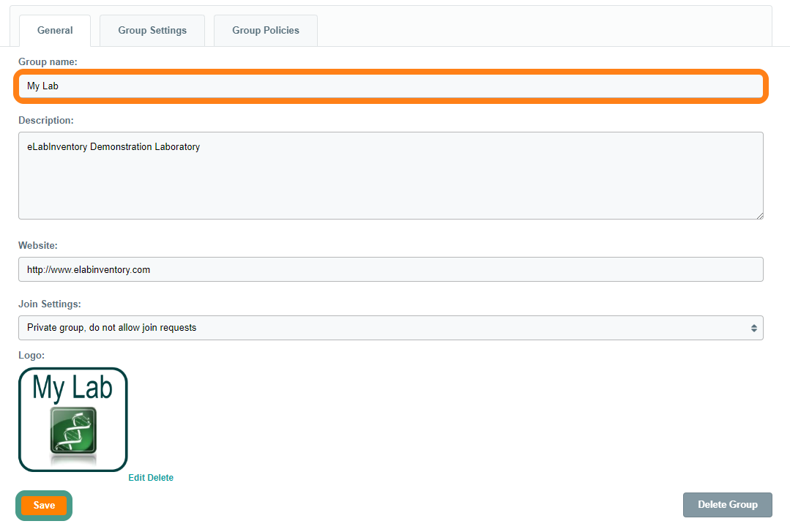Click the 'My Lab' text in the logo image
The height and width of the screenshot is (532, 790).
[72, 387]
